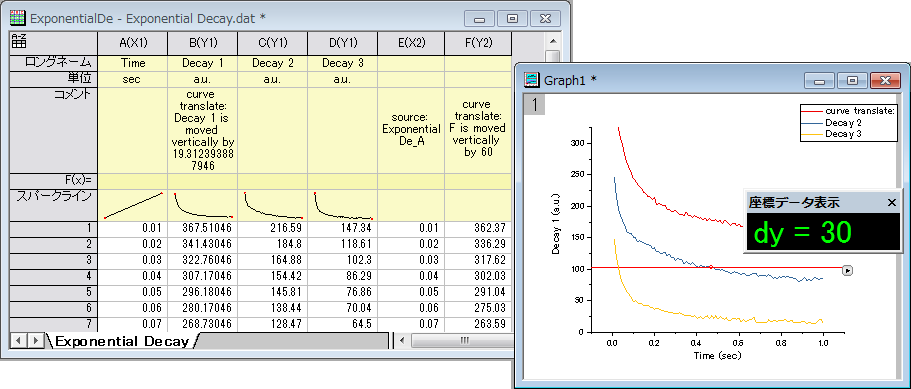Select column header D(Y1)
The height and width of the screenshot is (389, 911).
pyautogui.click(x=342, y=44)
